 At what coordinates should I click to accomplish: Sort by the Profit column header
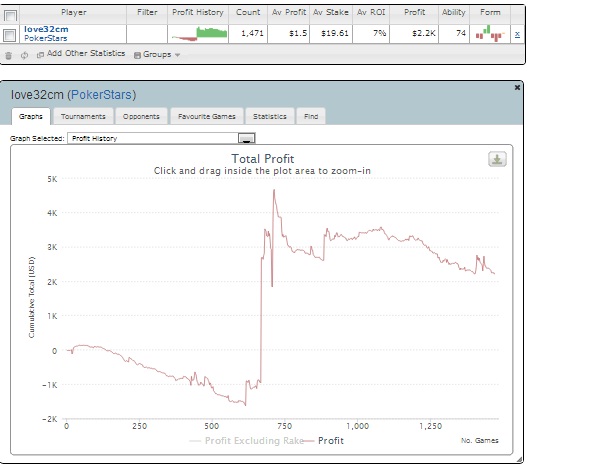tap(414, 13)
